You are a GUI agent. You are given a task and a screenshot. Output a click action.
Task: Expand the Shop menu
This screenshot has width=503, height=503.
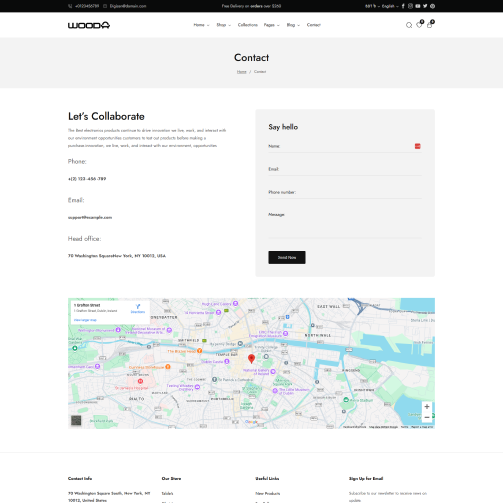pos(223,25)
